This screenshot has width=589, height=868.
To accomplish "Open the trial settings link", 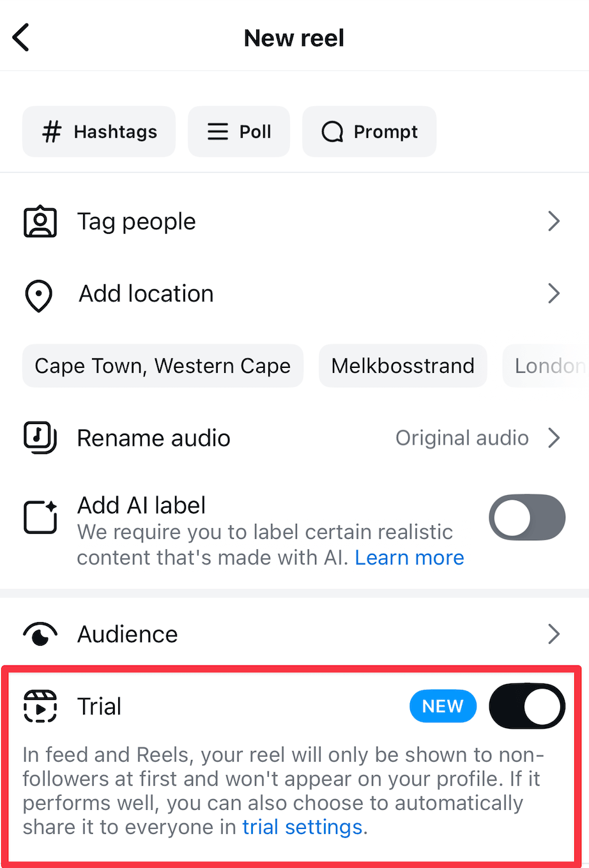I will coord(302,827).
